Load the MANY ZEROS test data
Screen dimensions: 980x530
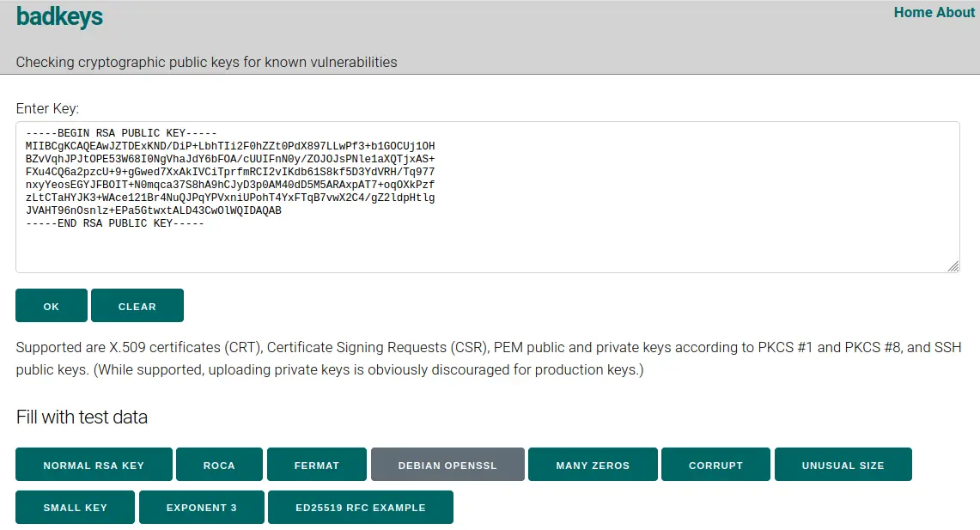pos(593,464)
